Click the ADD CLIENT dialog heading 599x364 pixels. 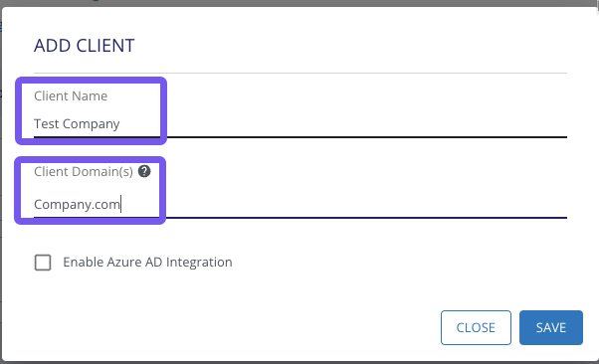coord(84,46)
